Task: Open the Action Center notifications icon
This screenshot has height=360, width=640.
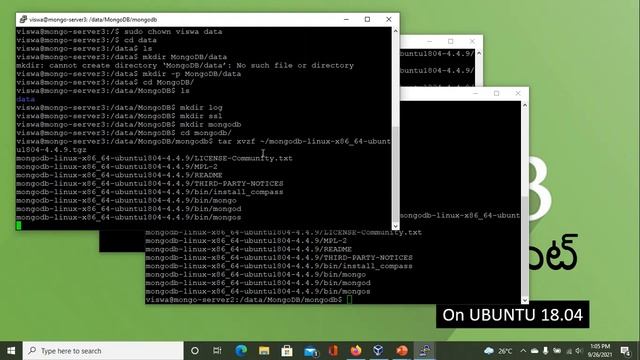Action: point(625,351)
